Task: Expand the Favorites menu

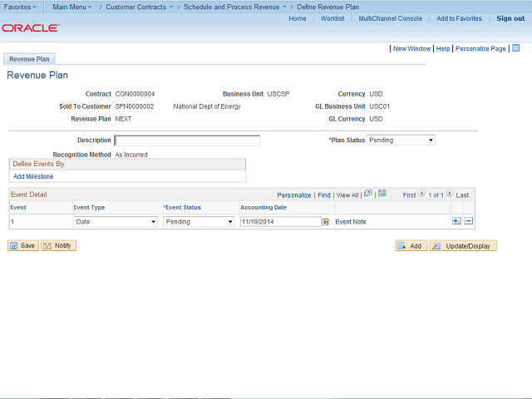Action: click(20, 7)
